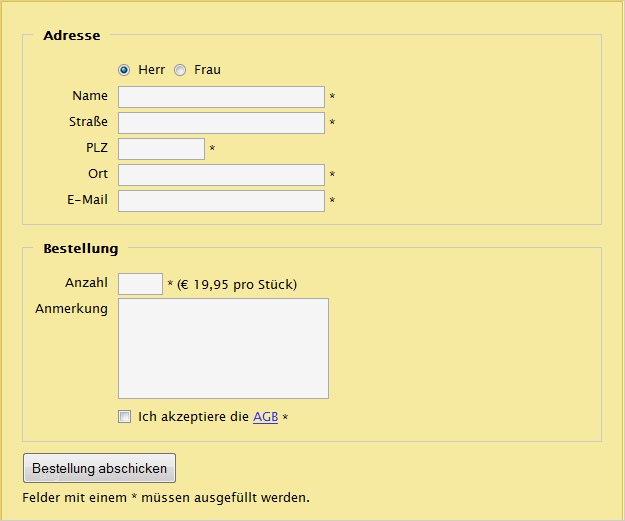
Task: Tick the AGB acceptance checkbox
Action: pyautogui.click(x=124, y=417)
